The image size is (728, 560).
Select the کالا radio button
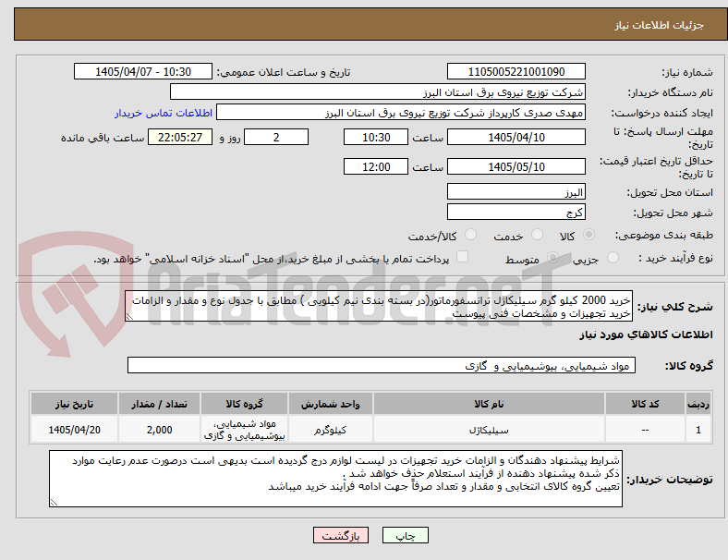coord(588,235)
